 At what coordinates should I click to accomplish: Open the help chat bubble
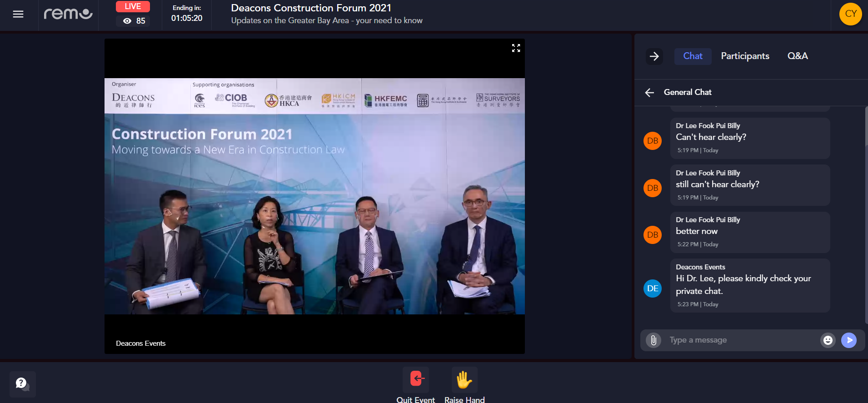click(22, 384)
